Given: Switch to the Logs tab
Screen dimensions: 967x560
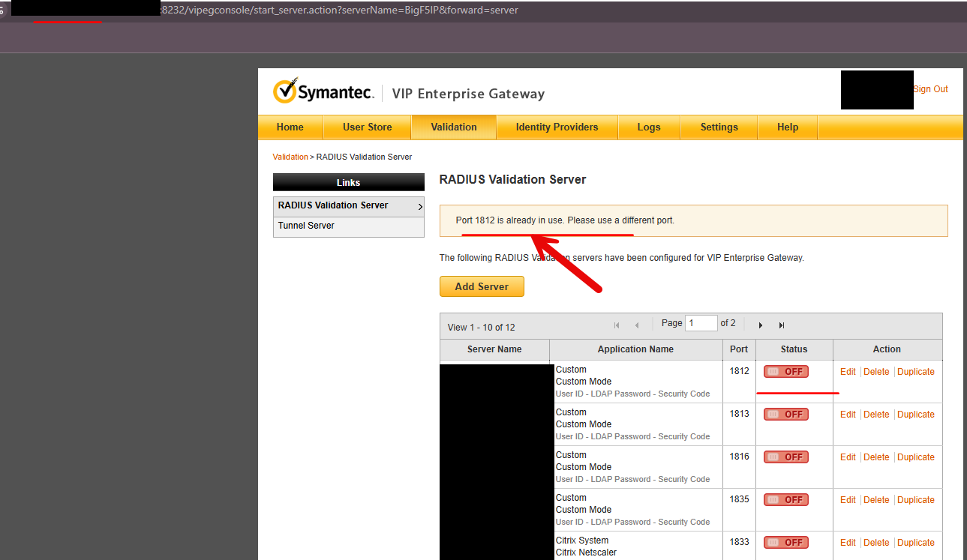Looking at the screenshot, I should [x=649, y=127].
